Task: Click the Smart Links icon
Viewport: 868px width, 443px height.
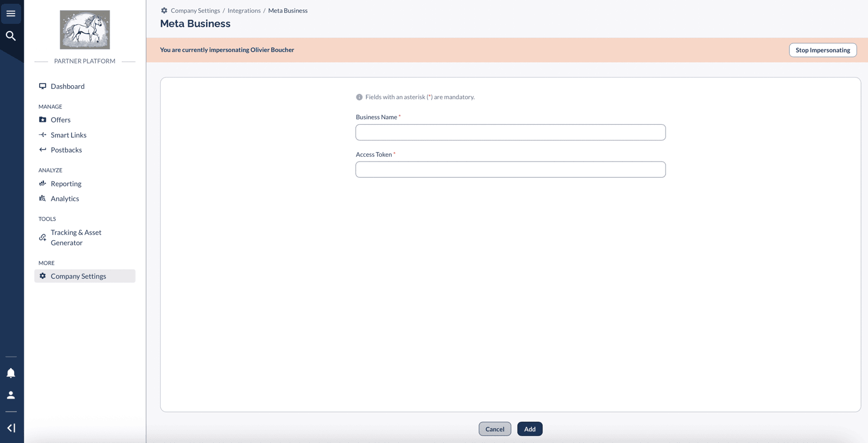Action: [42, 135]
